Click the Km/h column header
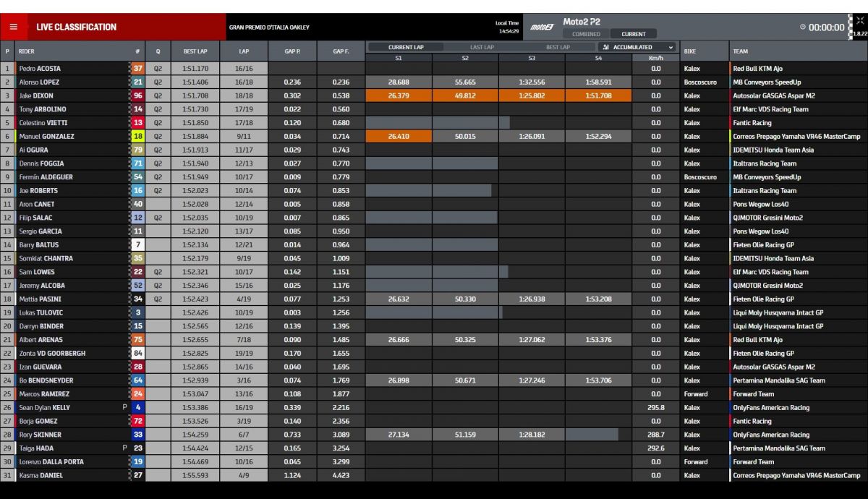This screenshot has height=499, width=868. (x=655, y=57)
